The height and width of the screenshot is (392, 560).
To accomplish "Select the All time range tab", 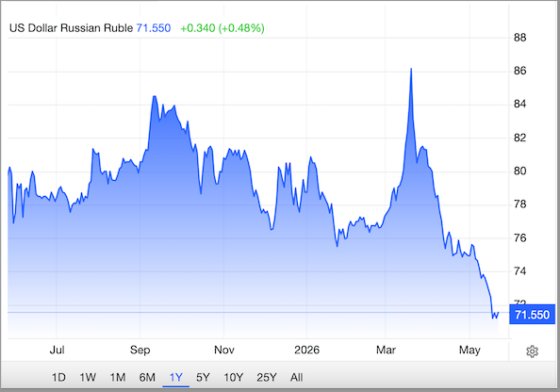I will [296, 377].
